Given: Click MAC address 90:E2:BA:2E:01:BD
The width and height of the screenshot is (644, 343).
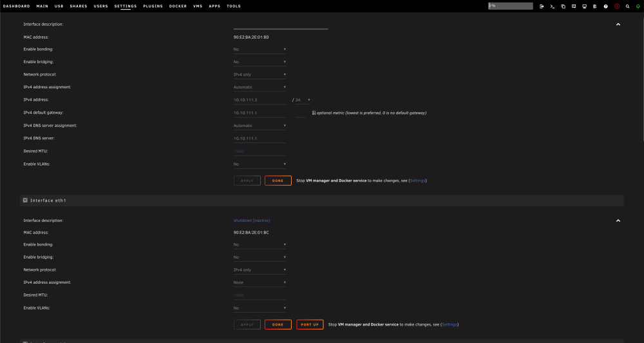Looking at the screenshot, I should pos(251,37).
